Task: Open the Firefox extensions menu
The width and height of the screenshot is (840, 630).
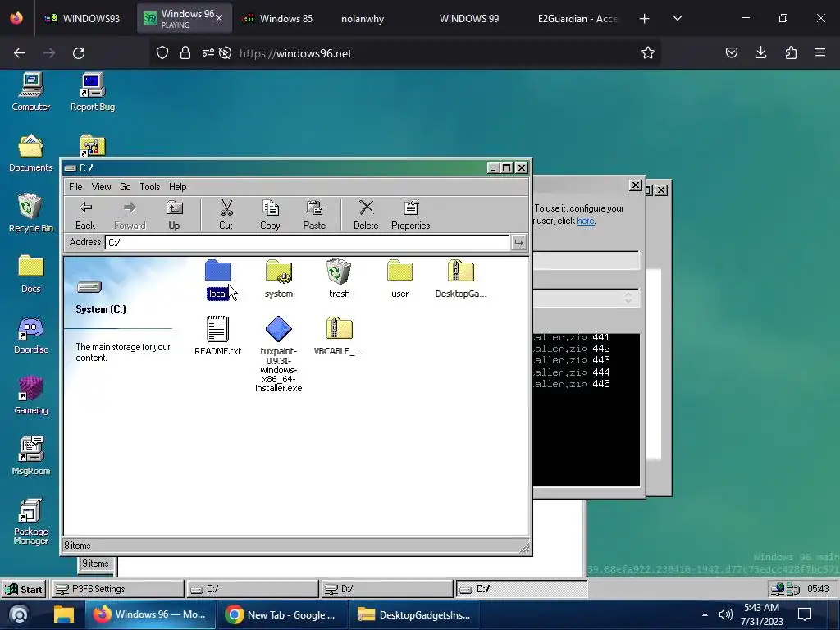Action: point(791,52)
